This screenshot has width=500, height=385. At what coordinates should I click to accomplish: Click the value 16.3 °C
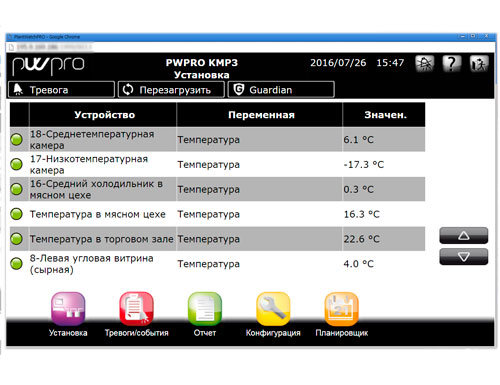point(362,214)
